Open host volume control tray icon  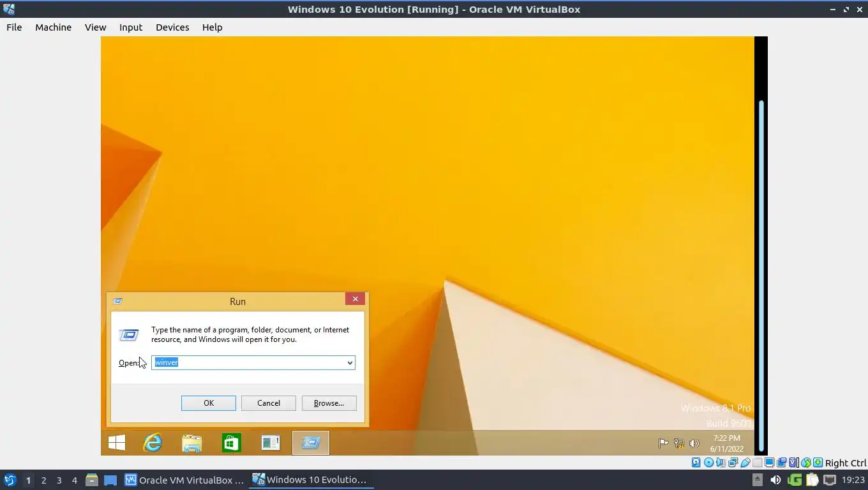click(775, 480)
